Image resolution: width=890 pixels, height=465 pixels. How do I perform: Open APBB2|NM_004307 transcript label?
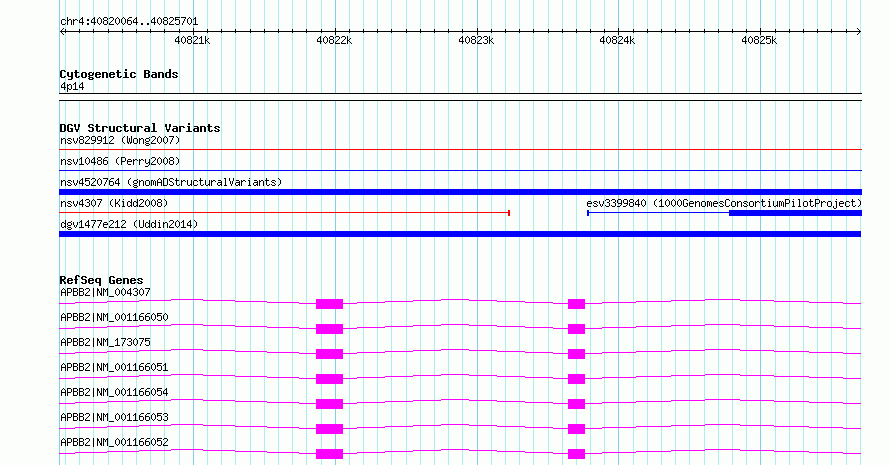(x=105, y=292)
